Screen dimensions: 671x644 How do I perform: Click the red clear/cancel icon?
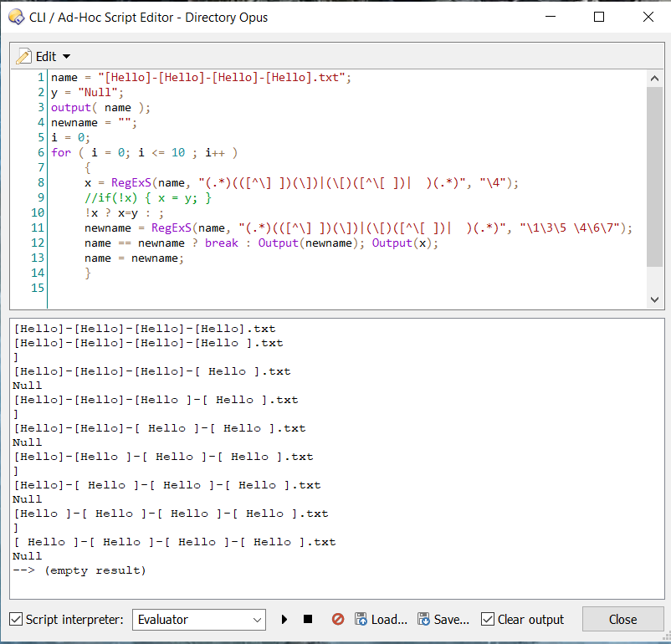click(x=338, y=620)
